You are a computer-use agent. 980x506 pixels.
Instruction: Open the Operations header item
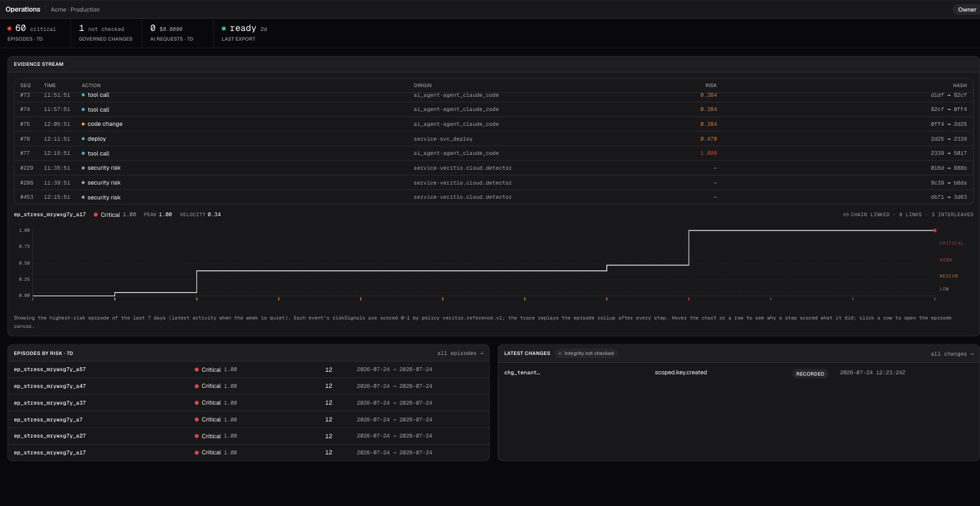23,9
